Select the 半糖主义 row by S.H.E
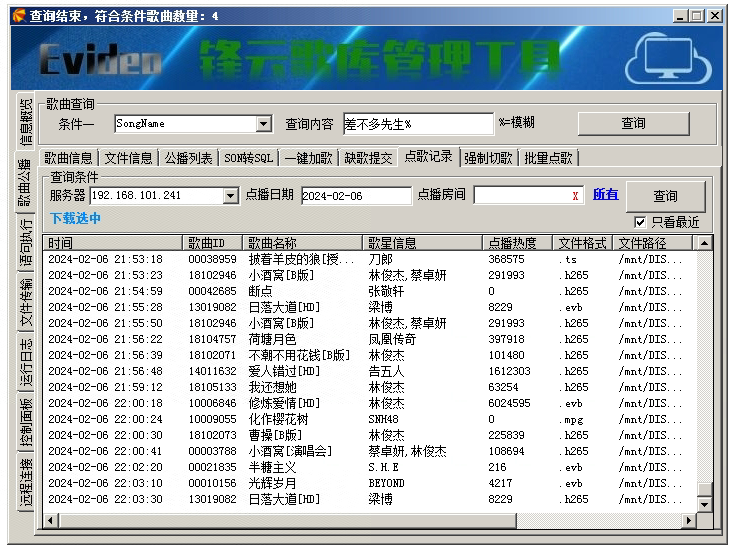 click(x=369, y=467)
